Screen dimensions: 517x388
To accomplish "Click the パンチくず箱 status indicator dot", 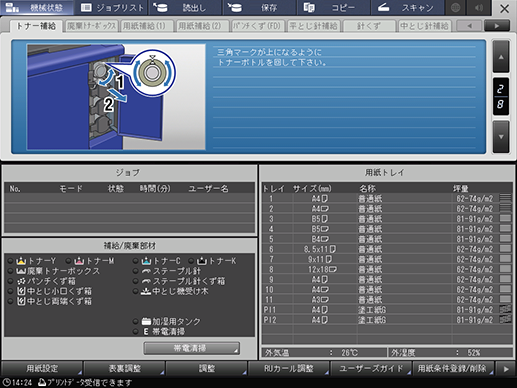I will point(11,281).
